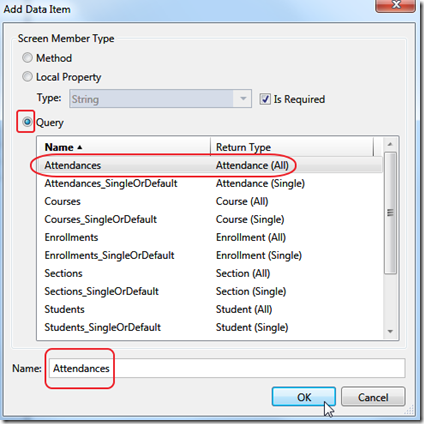Click the Name text field
Screen dimensions: 424x424
[x=227, y=368]
